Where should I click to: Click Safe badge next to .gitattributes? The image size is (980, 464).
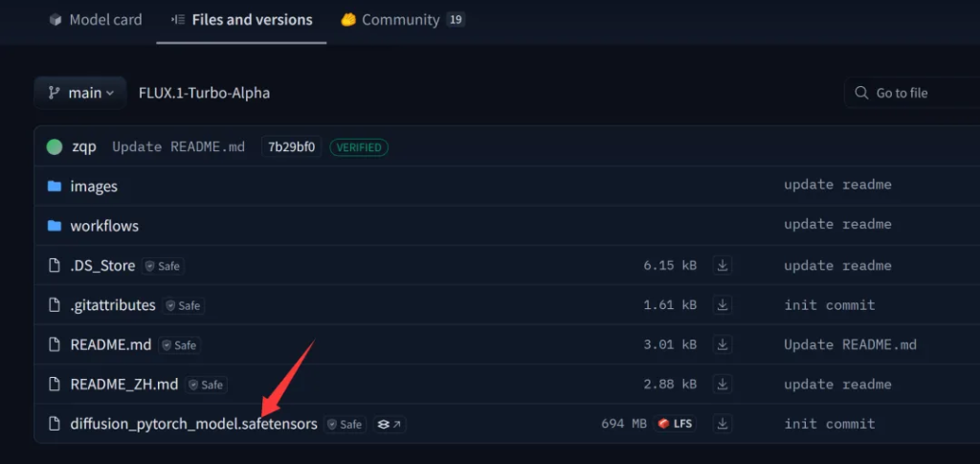tap(183, 305)
